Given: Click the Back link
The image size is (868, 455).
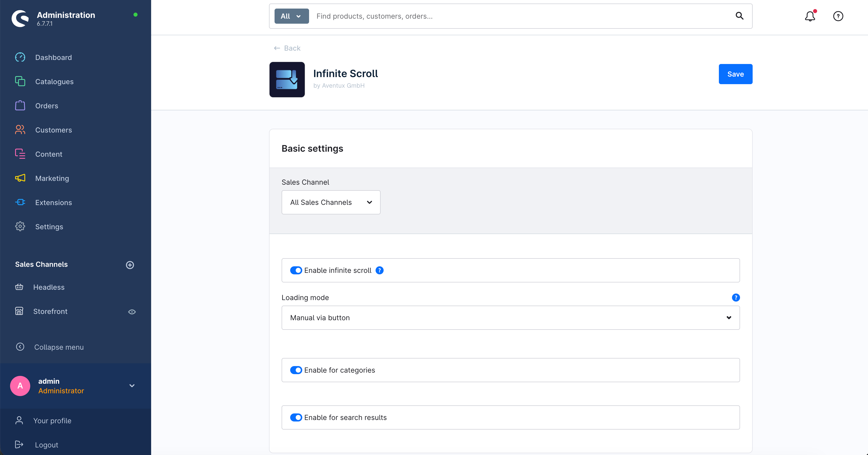Looking at the screenshot, I should click(x=287, y=48).
